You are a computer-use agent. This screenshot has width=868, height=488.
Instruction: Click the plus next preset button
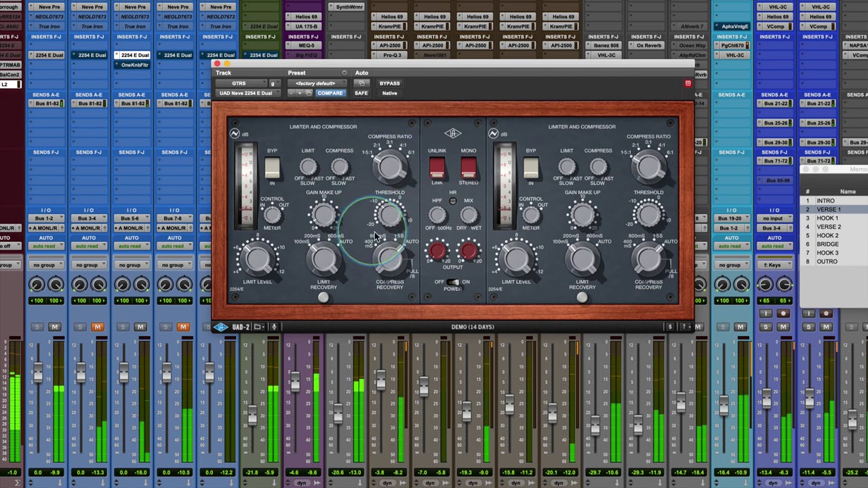coord(300,93)
